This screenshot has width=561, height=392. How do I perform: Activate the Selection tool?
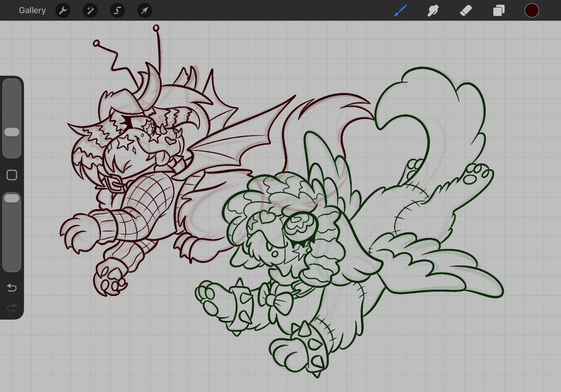point(117,10)
